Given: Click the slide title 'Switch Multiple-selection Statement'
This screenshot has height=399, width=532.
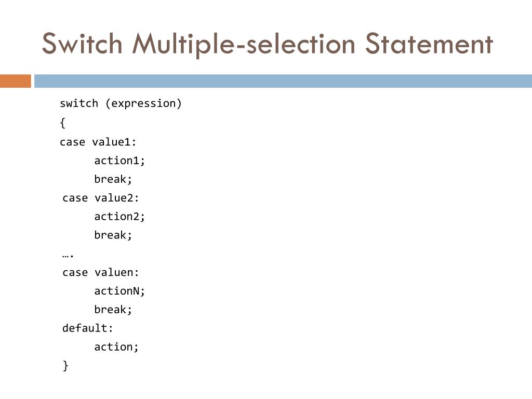Looking at the screenshot, I should (x=268, y=44).
